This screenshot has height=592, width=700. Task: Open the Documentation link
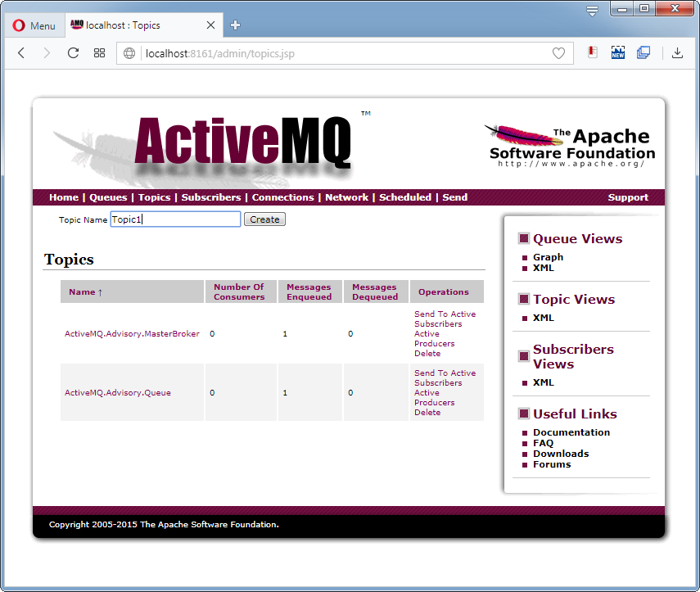(x=571, y=432)
